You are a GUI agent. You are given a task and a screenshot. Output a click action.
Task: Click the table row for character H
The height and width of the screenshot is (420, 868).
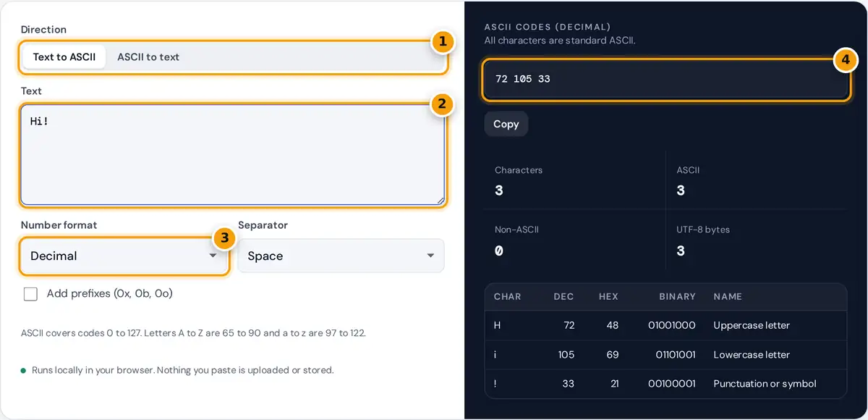tap(665, 325)
